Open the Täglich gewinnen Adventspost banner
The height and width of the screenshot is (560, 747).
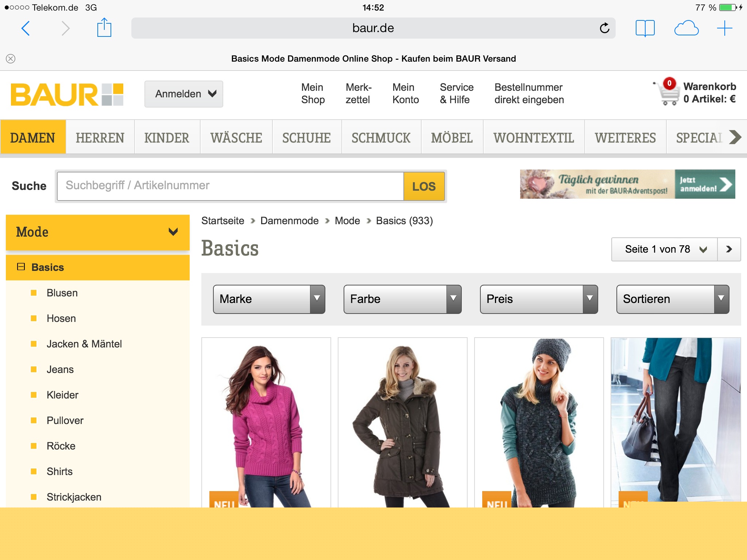[627, 184]
